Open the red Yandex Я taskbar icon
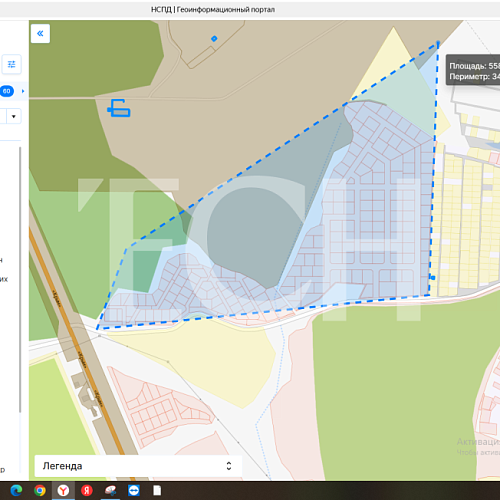Screen dimensions: 500x500 [87, 490]
